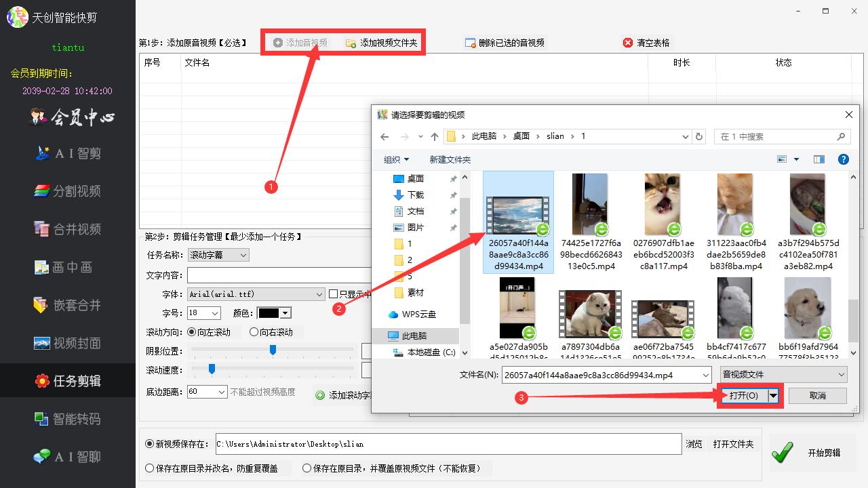Click the green checkmark 开始剪辑 button
The width and height of the screenshot is (868, 488).
pyautogui.click(x=783, y=453)
